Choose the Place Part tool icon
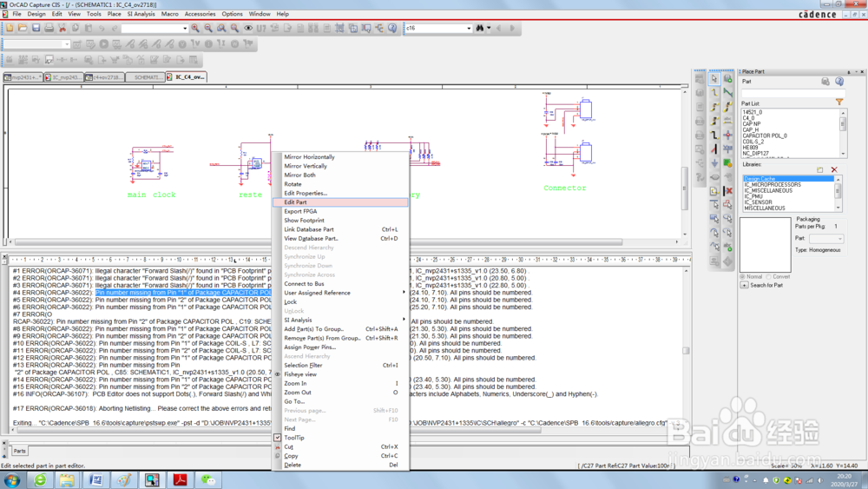Viewport: 868px width, 489px height. pyautogui.click(x=728, y=78)
